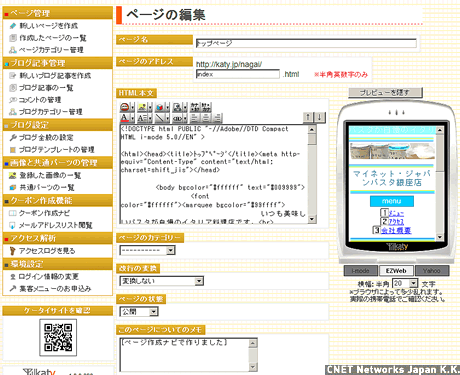The height and width of the screenshot is (375, 460).
Task: Switch preview to EZWeb tab
Action: tap(396, 271)
